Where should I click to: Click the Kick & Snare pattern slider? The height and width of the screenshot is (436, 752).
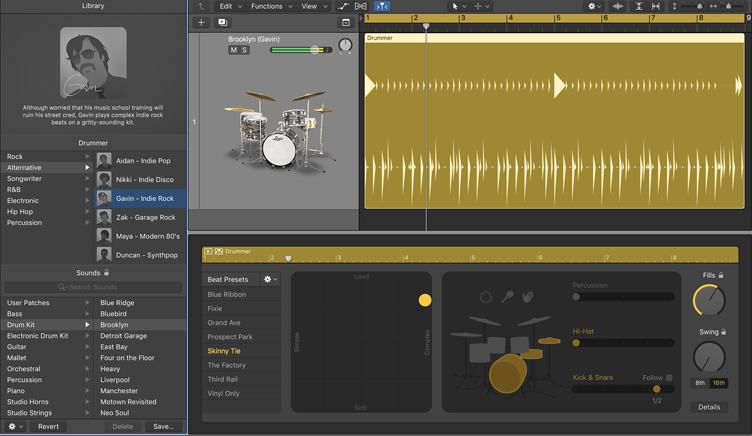(x=623, y=389)
